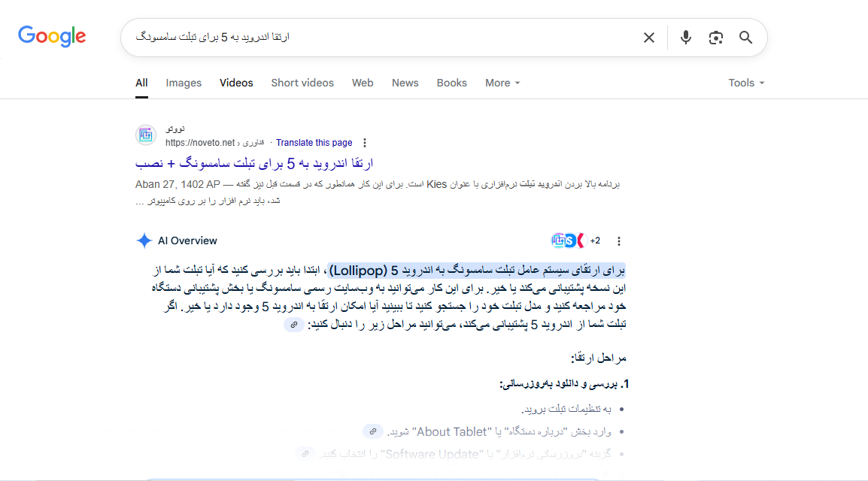This screenshot has width=868, height=481.
Task: Click the About Tablet bullet text
Action: coord(499,432)
